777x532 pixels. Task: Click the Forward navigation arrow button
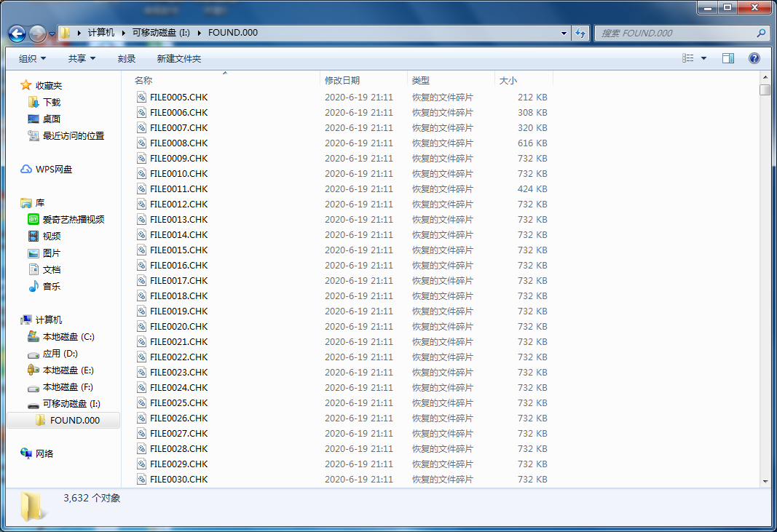click(37, 33)
